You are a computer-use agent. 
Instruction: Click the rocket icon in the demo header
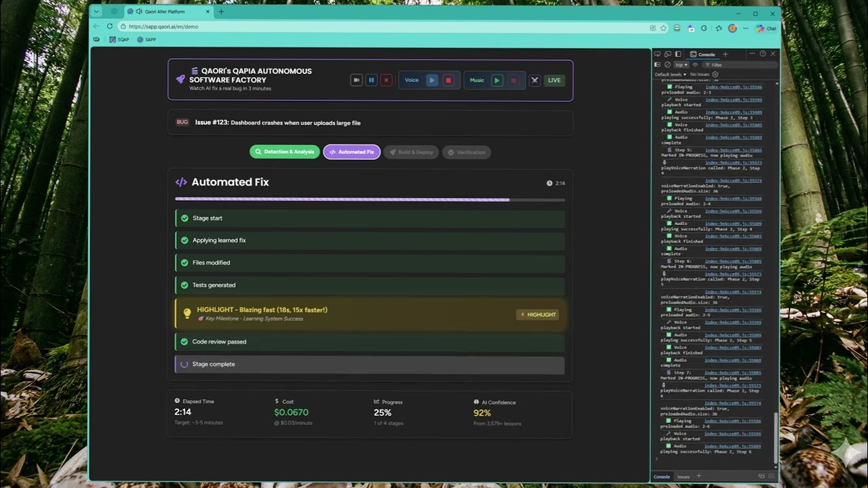(x=180, y=79)
